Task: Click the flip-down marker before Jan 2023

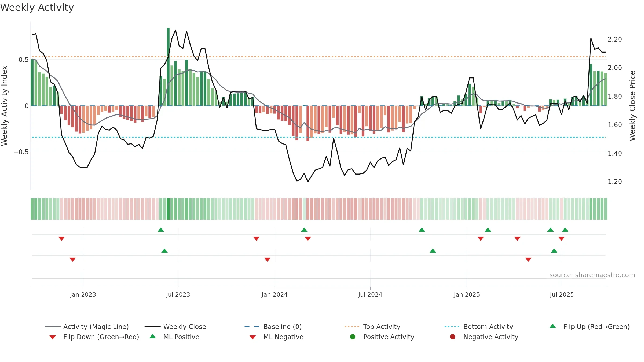Action: (61, 239)
